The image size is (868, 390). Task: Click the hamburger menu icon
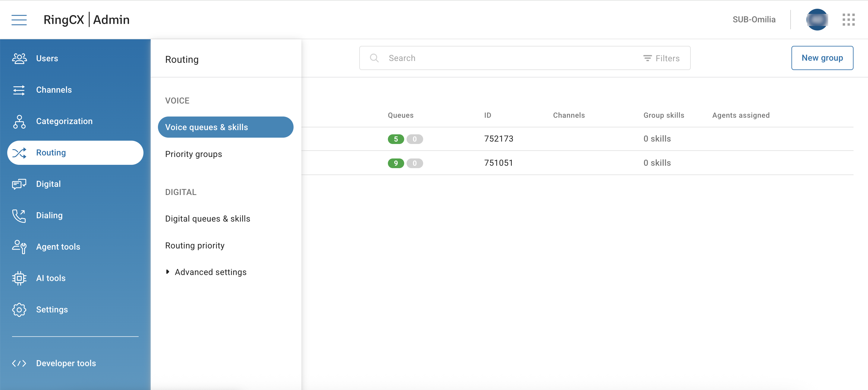pos(19,20)
